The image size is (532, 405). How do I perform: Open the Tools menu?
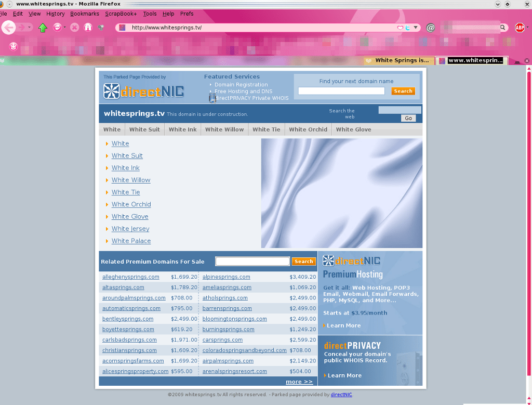pyautogui.click(x=150, y=14)
